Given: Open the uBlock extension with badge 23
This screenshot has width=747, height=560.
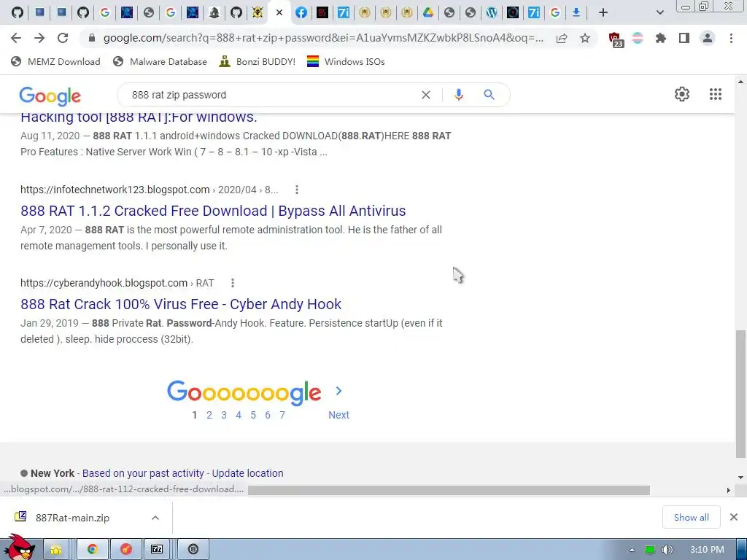Looking at the screenshot, I should click(x=616, y=39).
